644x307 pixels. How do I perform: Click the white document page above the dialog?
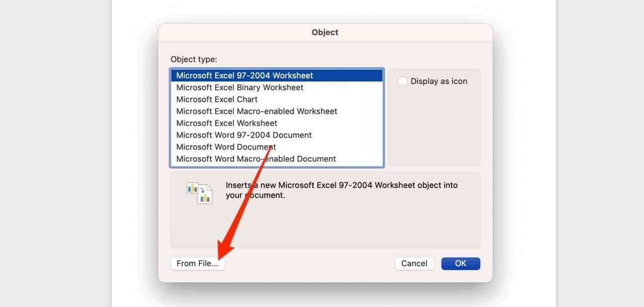click(x=332, y=11)
